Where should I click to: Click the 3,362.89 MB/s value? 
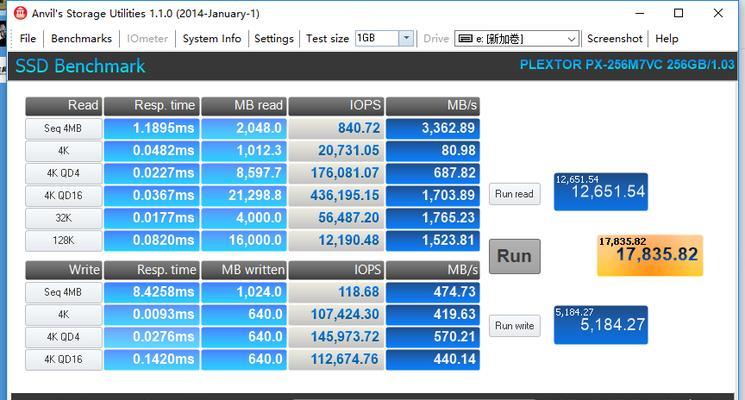pos(433,128)
